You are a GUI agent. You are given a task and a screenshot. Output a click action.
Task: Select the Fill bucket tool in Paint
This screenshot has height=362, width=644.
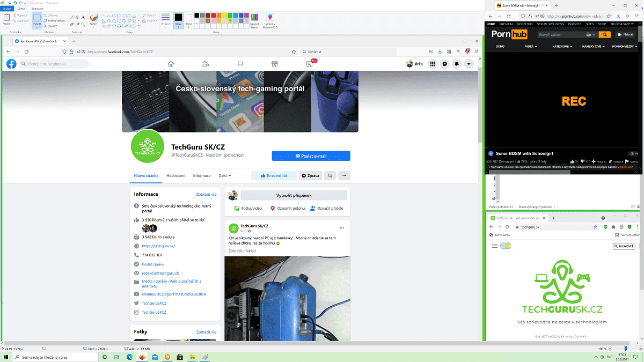[x=77, y=17]
